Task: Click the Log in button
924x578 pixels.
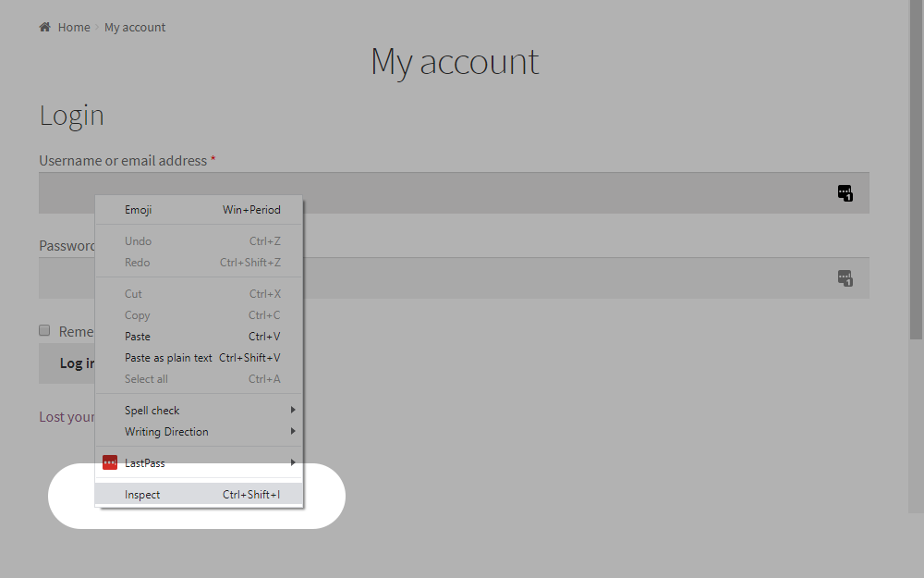Action: 67,363
